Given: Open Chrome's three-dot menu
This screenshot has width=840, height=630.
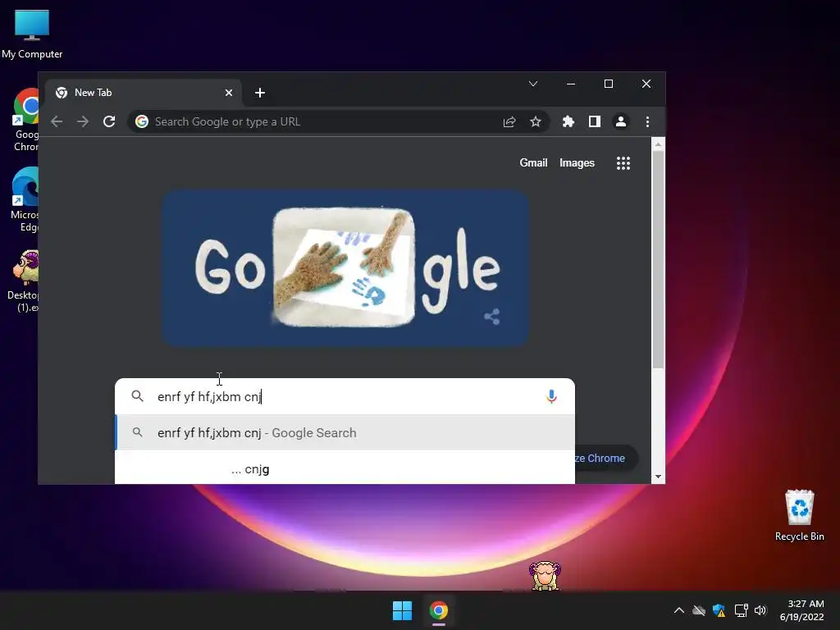Looking at the screenshot, I should coord(647,121).
